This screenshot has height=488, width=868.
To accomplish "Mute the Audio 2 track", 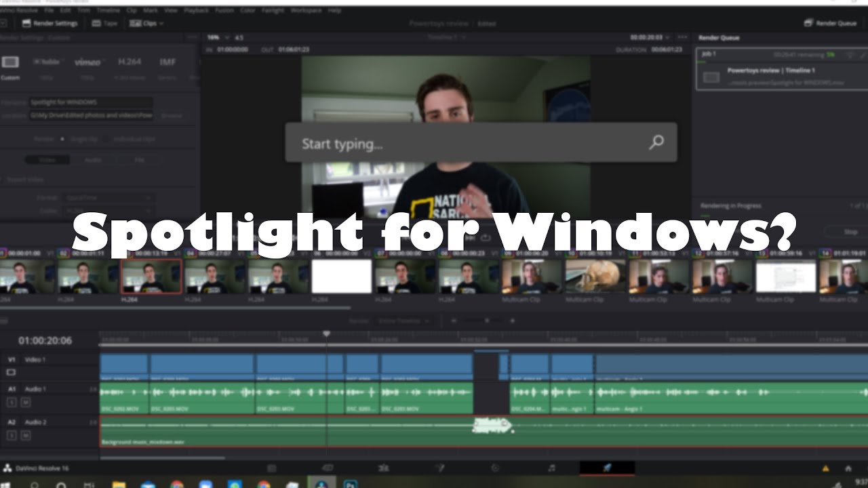I will pos(26,434).
